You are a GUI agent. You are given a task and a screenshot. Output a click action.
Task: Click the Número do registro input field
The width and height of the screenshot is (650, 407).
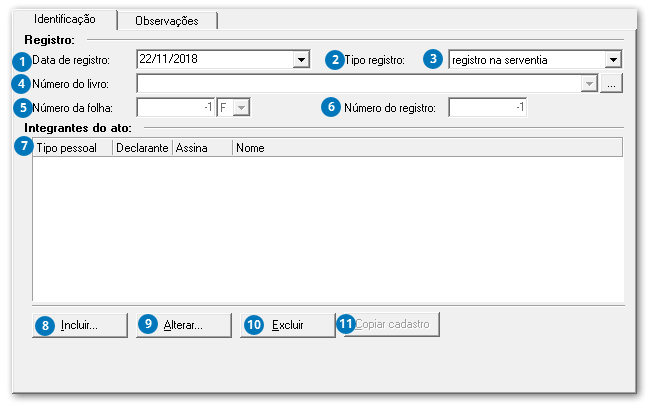click(488, 108)
